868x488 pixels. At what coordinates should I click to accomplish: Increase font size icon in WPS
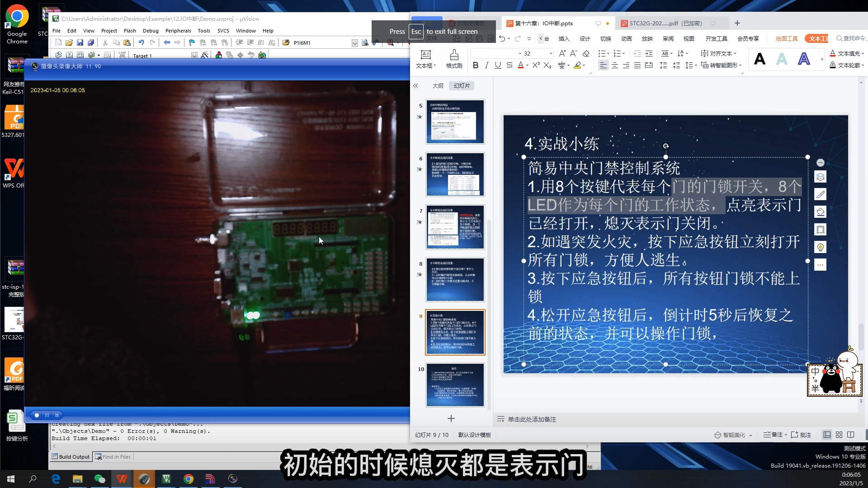[x=562, y=53]
